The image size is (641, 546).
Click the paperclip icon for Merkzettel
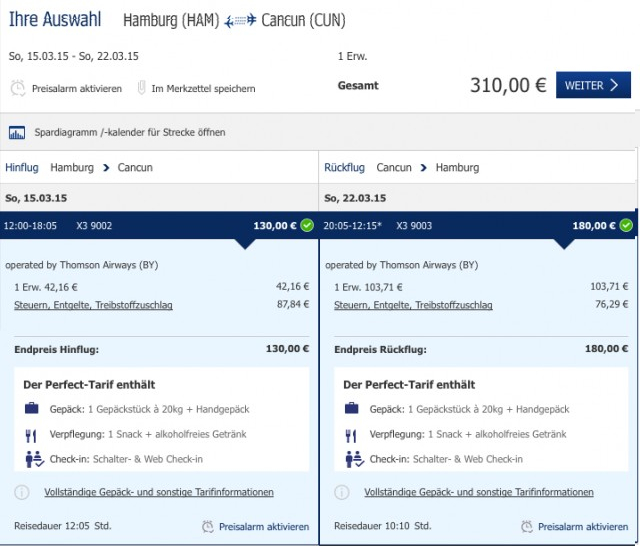(141, 87)
